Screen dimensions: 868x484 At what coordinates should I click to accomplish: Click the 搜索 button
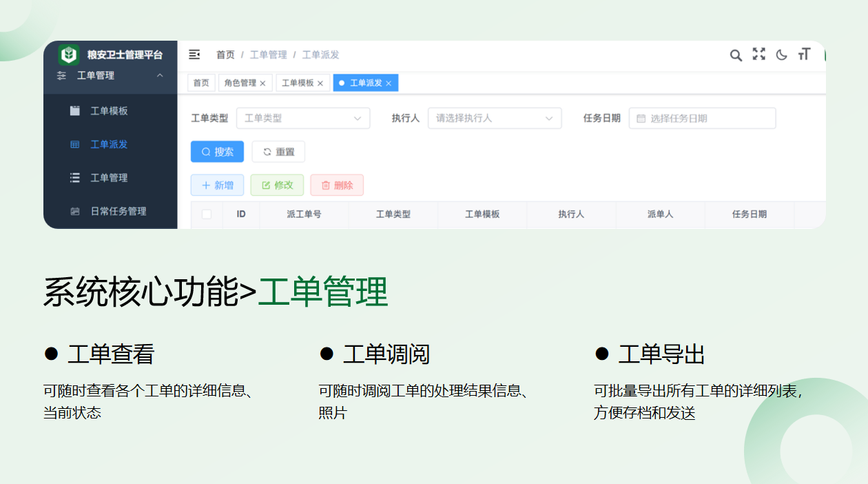pos(217,152)
